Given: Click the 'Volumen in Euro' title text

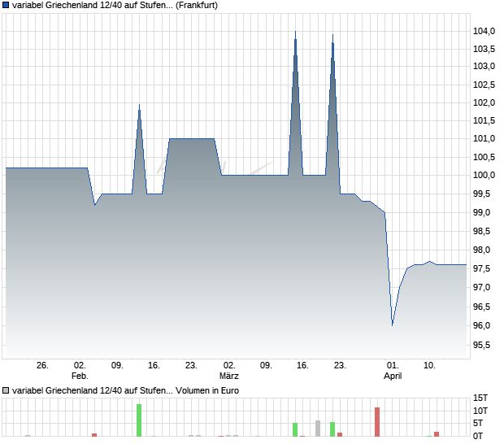Looking at the screenshot, I should [207, 390].
